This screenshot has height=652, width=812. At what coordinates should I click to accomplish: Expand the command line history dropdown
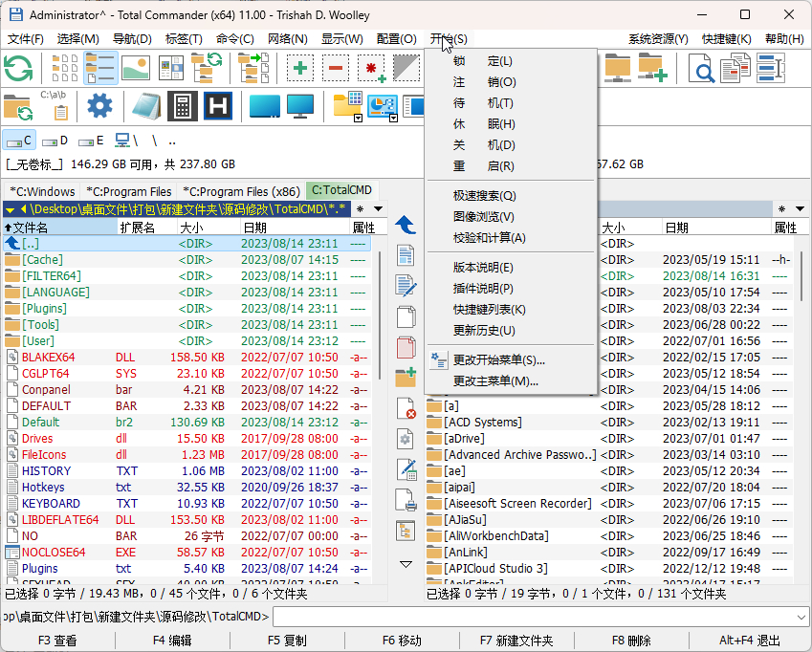(801, 617)
